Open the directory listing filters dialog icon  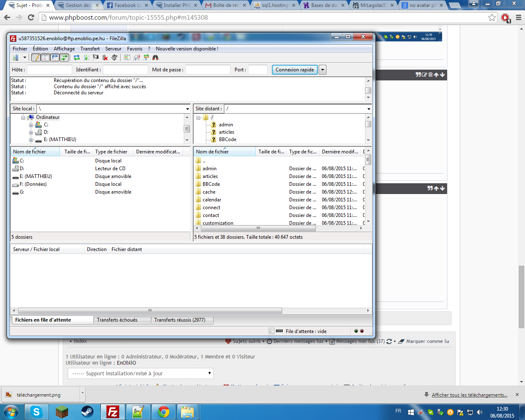(127, 58)
